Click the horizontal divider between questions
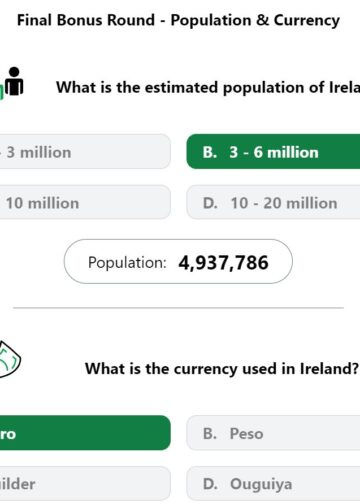This screenshot has width=360, height=504. pyautogui.click(x=178, y=308)
